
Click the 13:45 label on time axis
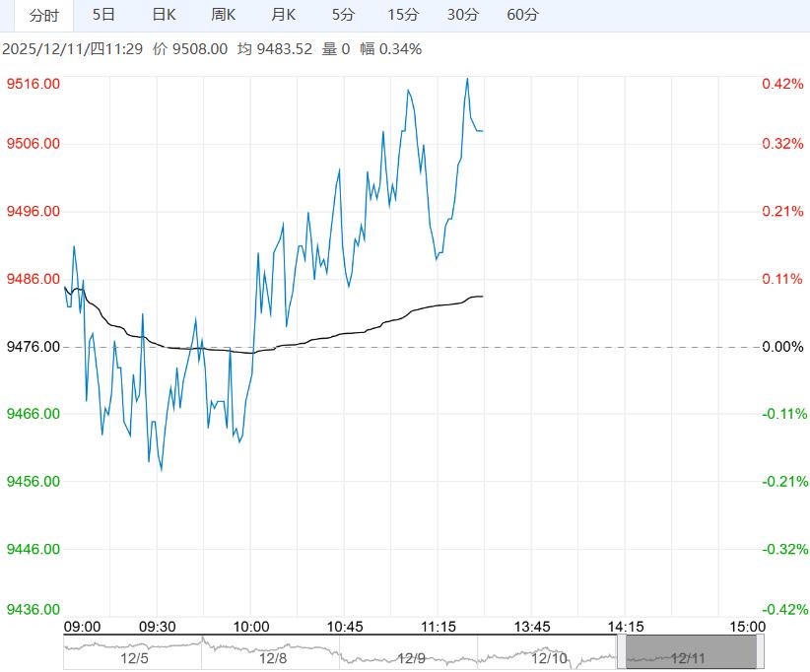532,627
